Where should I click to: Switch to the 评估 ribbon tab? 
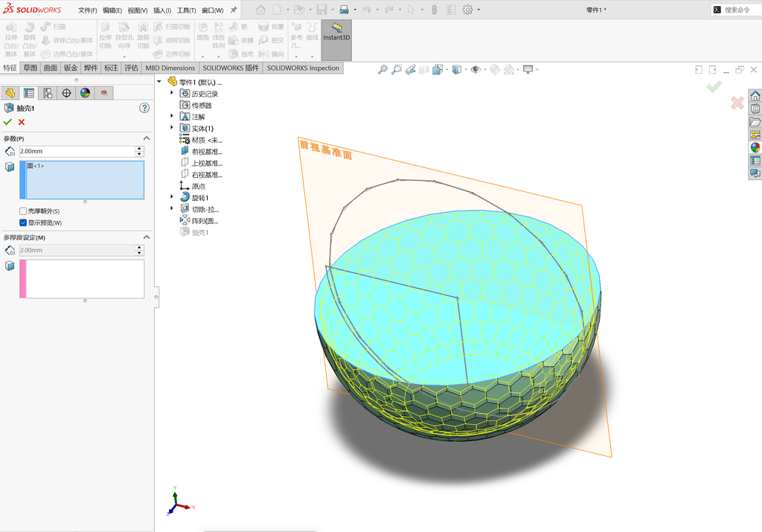point(131,68)
